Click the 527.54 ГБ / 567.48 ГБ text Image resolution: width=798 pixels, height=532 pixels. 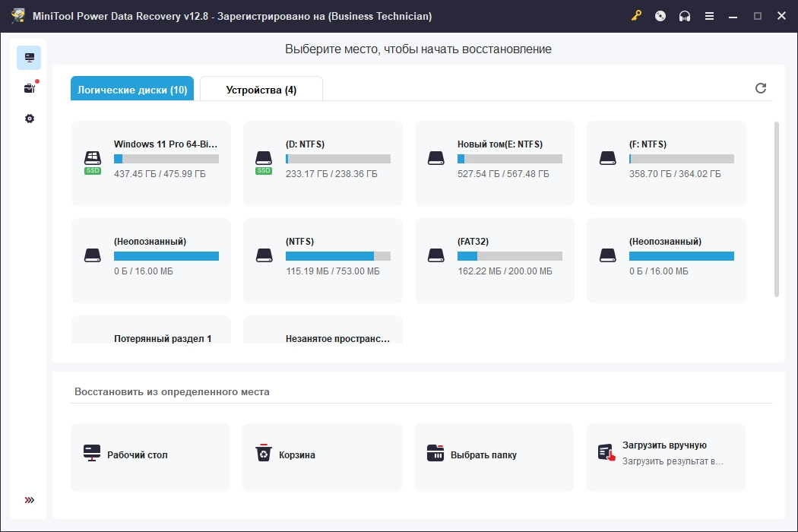coord(503,173)
